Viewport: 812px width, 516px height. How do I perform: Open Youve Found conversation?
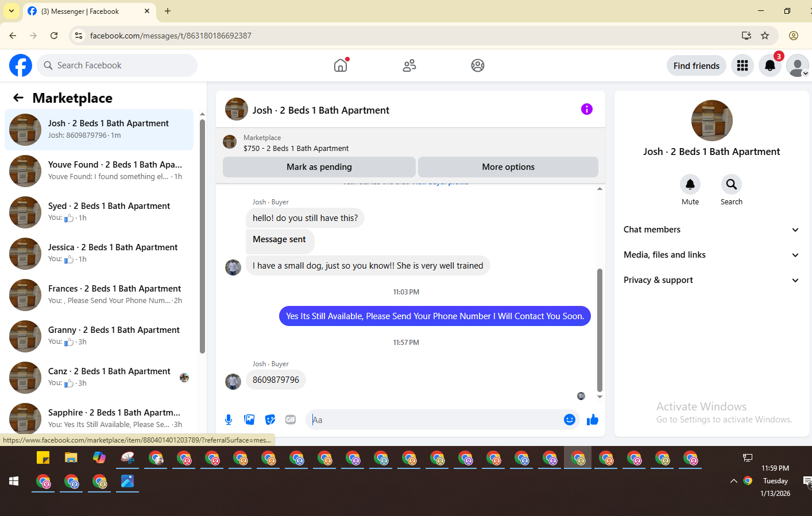[99, 171]
